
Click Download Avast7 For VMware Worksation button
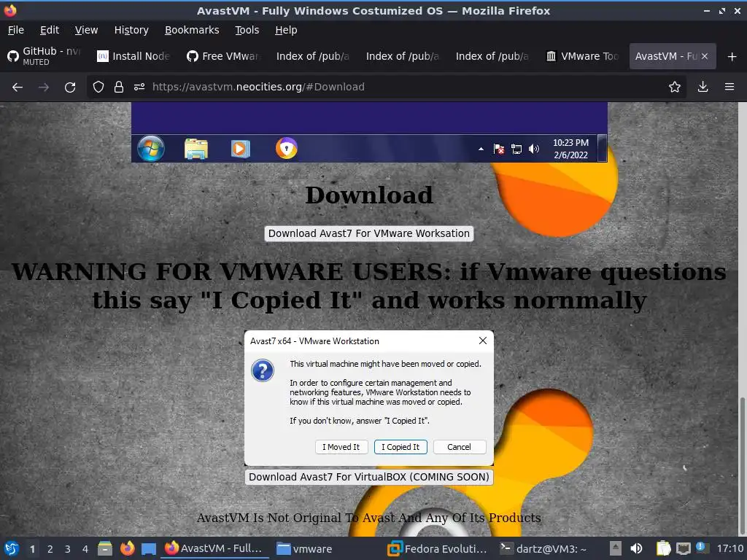pos(368,233)
